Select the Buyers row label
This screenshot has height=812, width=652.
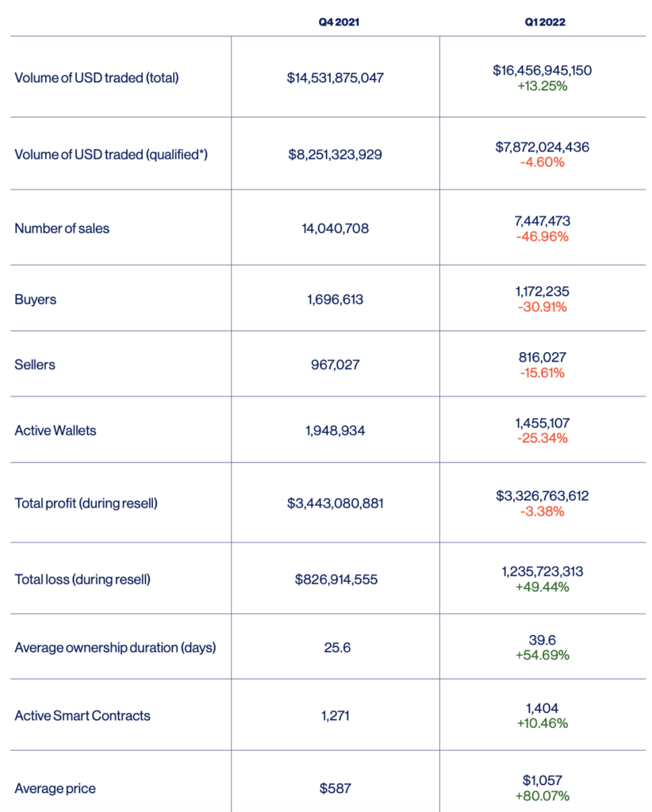[35, 299]
